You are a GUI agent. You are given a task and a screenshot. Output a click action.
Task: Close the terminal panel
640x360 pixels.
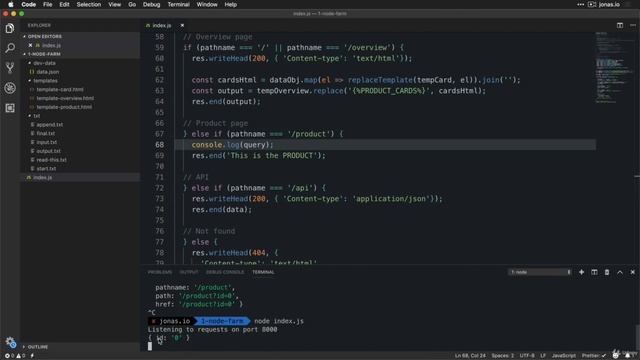click(x=633, y=272)
